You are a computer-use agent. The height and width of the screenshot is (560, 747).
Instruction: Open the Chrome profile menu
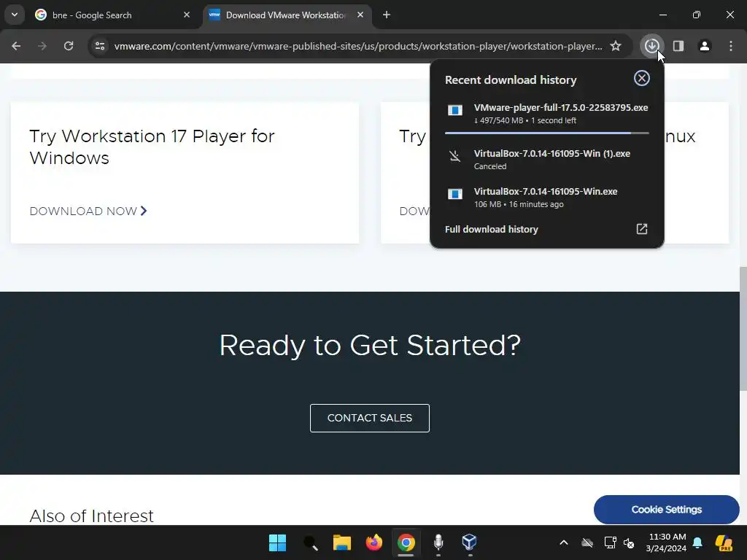click(x=704, y=46)
